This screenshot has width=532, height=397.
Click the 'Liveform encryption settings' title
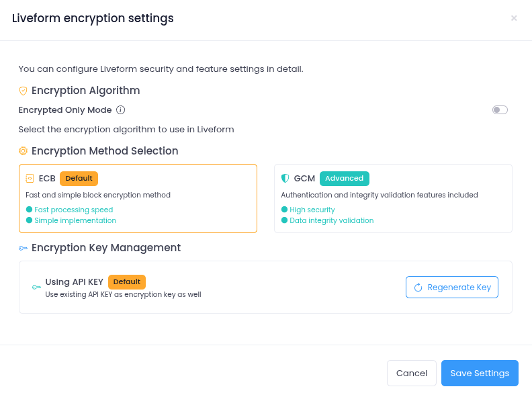[93, 18]
